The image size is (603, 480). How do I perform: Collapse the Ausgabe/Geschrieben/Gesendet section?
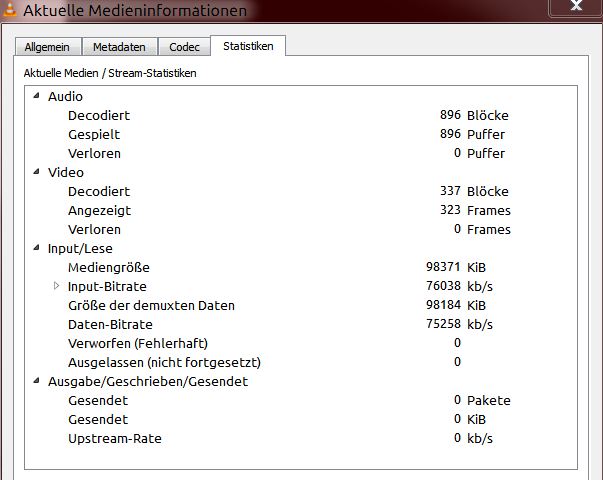click(37, 381)
